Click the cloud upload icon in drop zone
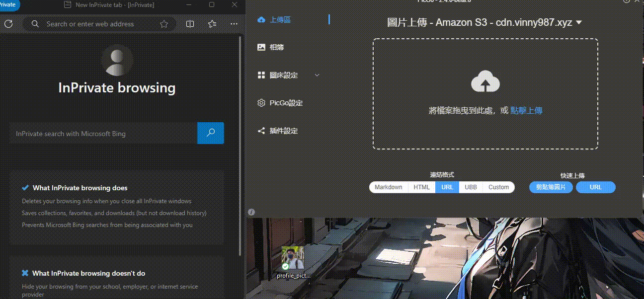The height and width of the screenshot is (299, 644). (485, 81)
